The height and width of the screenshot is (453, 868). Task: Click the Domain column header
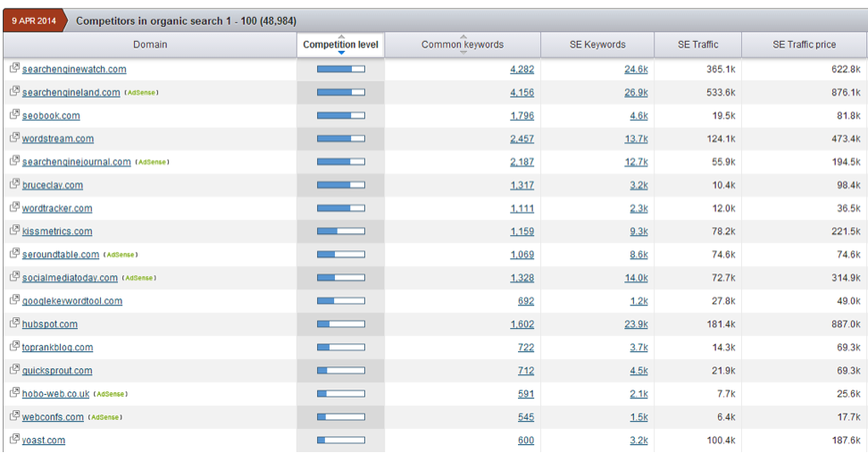pos(150,45)
